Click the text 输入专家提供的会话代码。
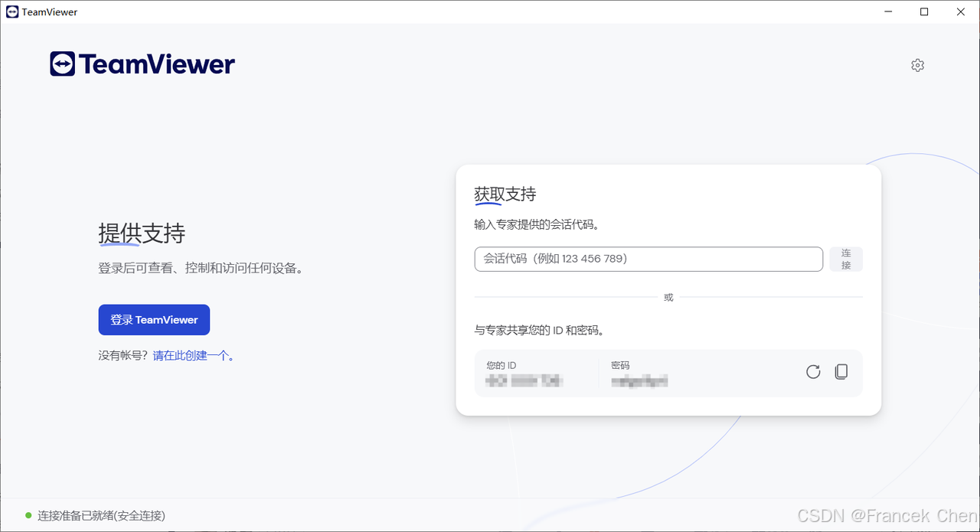Viewport: 980px width, 532px height. pyautogui.click(x=537, y=225)
